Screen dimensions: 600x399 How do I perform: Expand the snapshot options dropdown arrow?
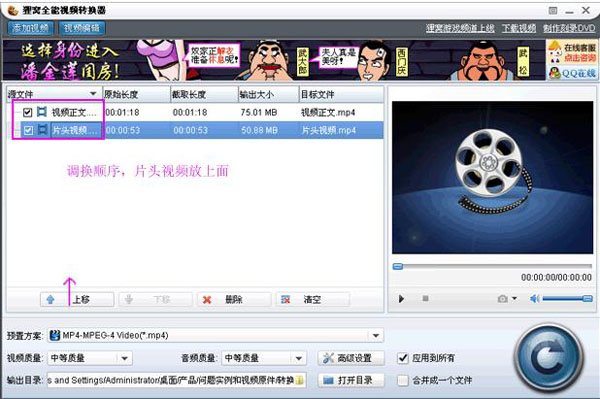(514, 298)
